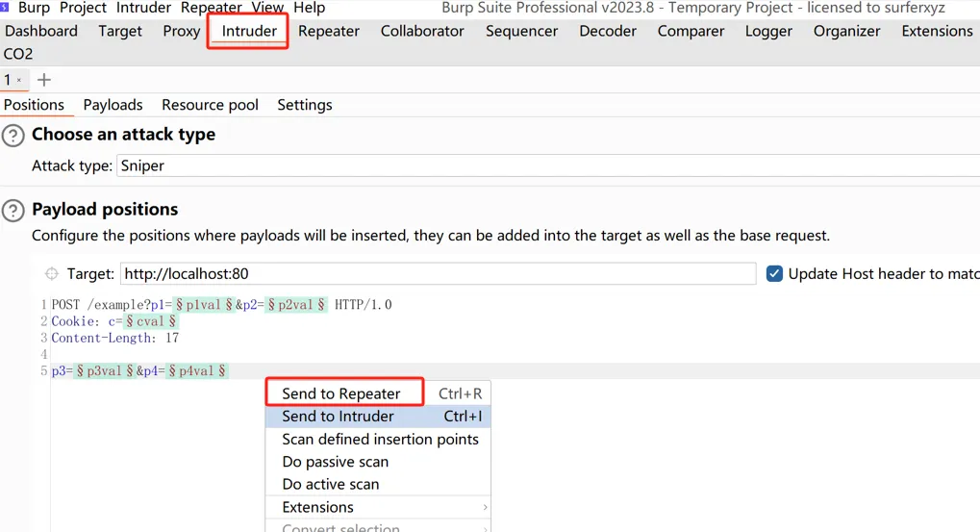This screenshot has height=532, width=980.
Task: Switch to the Comparer tab
Action: coord(691,31)
